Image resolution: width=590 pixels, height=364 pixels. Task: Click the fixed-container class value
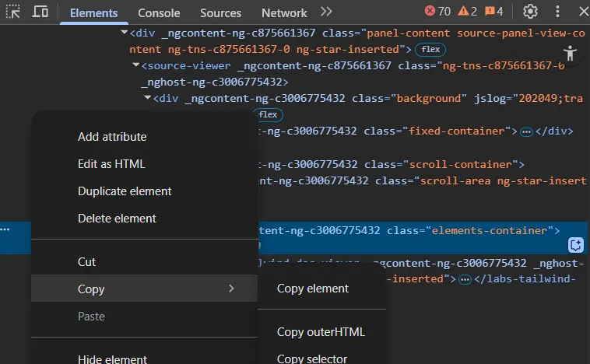[x=456, y=131]
